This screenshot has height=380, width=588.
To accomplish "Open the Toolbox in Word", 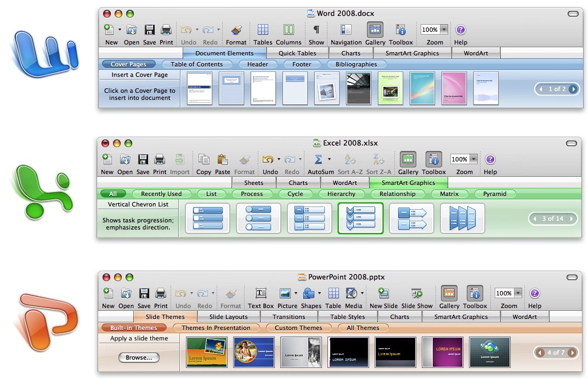I will tap(401, 30).
